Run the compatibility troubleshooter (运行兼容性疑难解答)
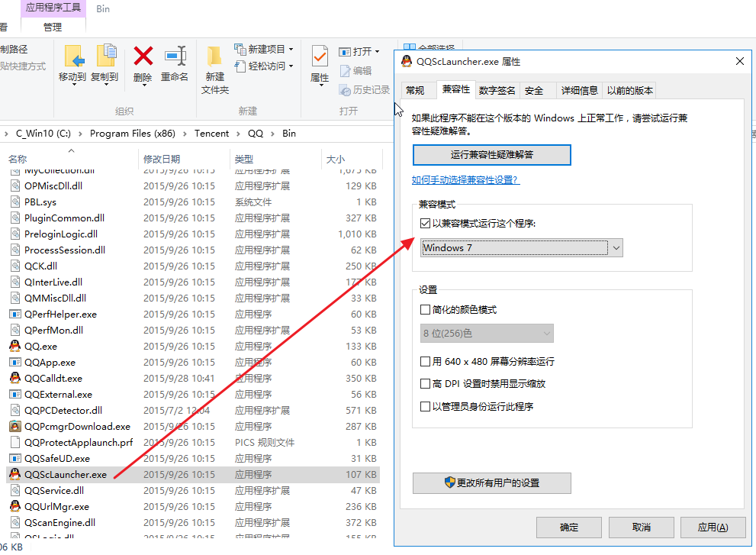The image size is (756, 555). coord(492,155)
